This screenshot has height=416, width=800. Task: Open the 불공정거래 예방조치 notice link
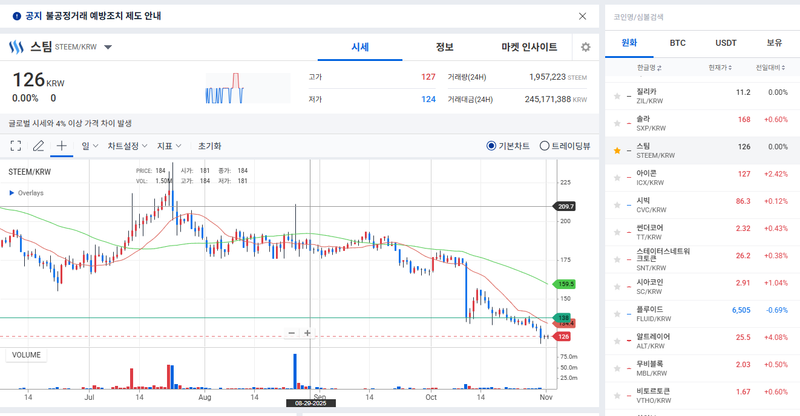[x=95, y=16]
